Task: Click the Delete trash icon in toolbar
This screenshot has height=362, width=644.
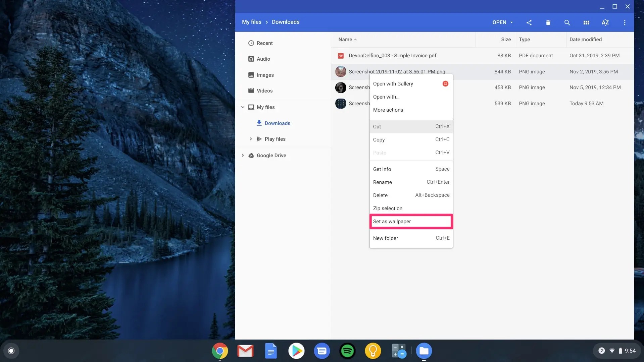Action: pyautogui.click(x=548, y=22)
